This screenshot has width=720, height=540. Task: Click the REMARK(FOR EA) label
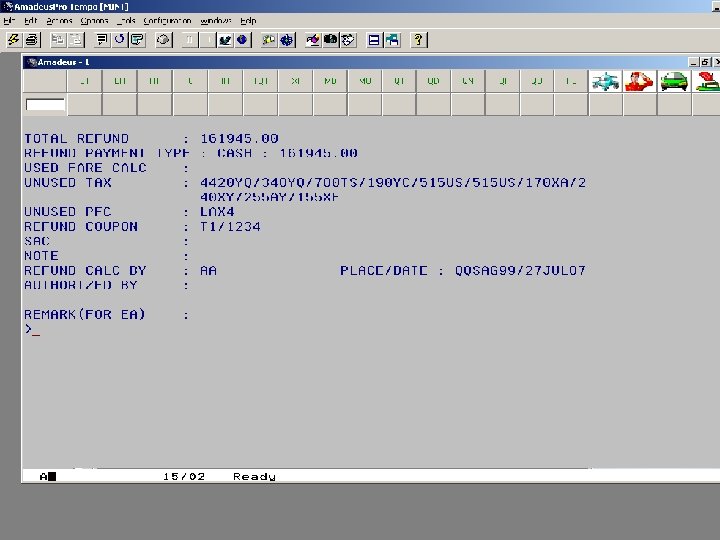pyautogui.click(x=84, y=315)
